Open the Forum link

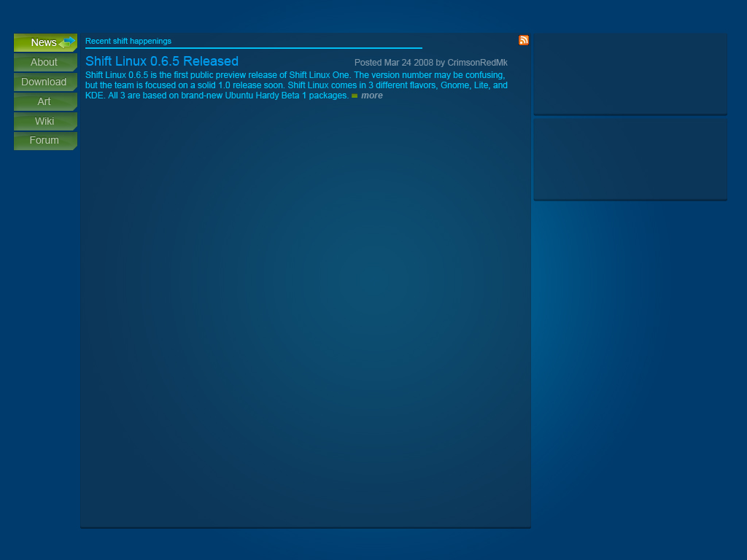click(45, 141)
